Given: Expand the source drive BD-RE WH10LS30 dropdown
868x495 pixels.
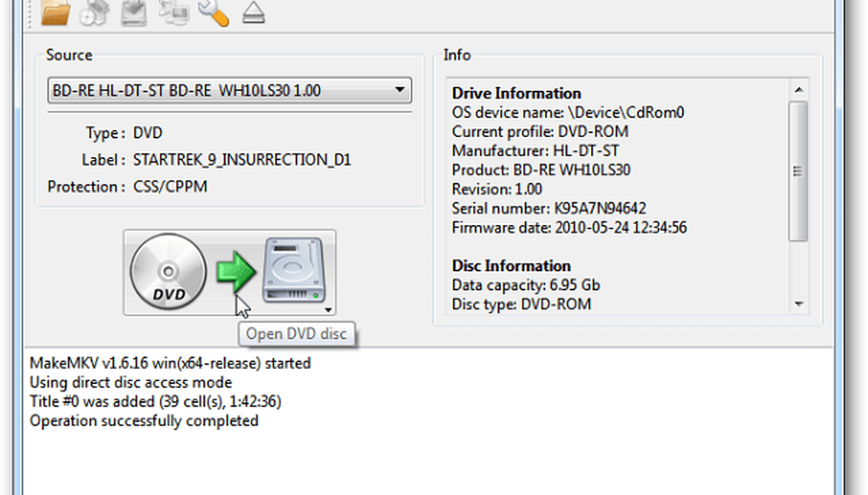Looking at the screenshot, I should (x=229, y=90).
